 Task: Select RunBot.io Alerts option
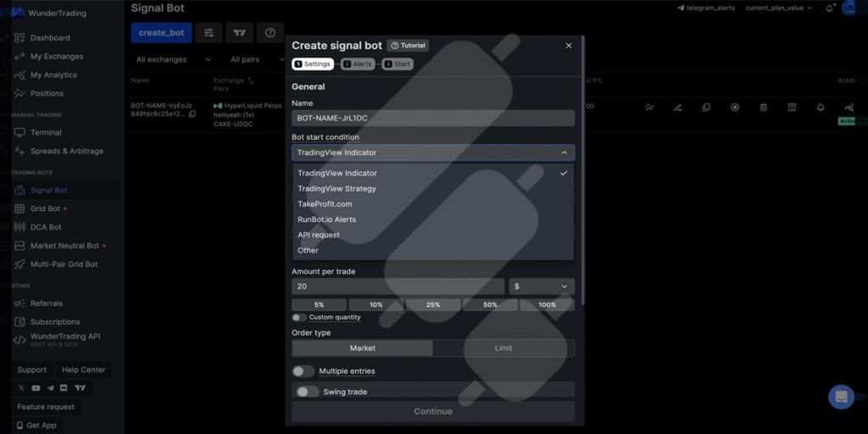pos(433,220)
